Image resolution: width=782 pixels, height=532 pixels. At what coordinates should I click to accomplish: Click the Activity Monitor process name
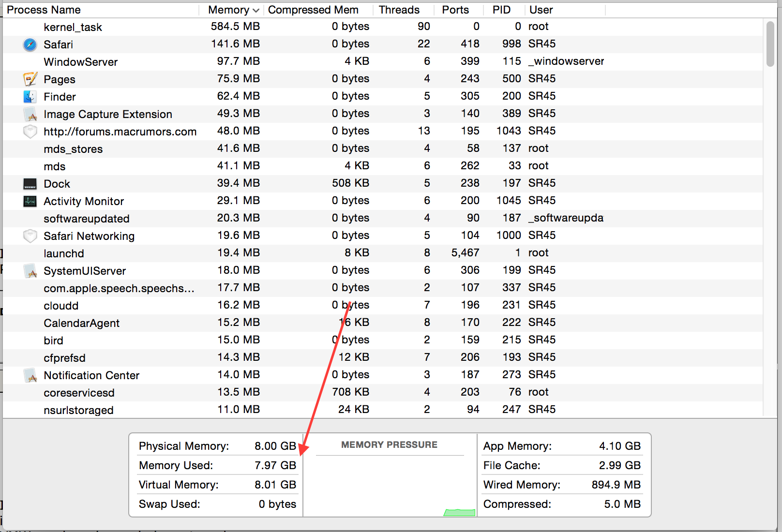(84, 201)
